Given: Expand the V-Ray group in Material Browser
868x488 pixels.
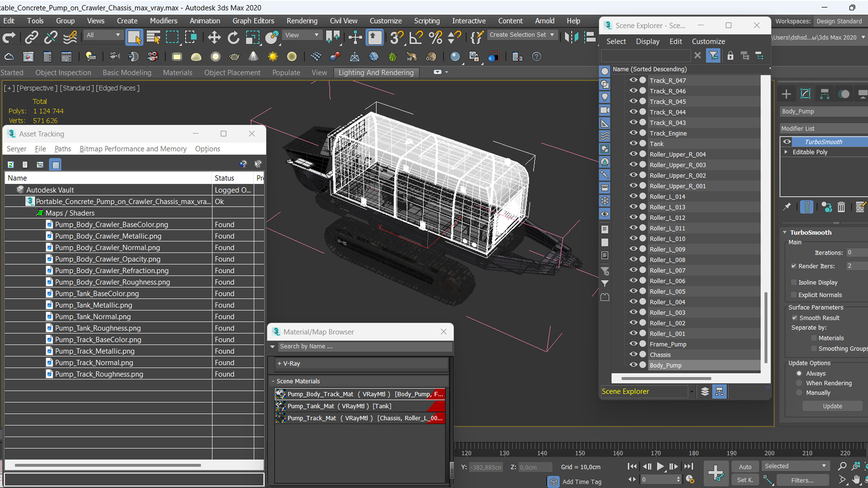Looking at the screenshot, I should (279, 364).
